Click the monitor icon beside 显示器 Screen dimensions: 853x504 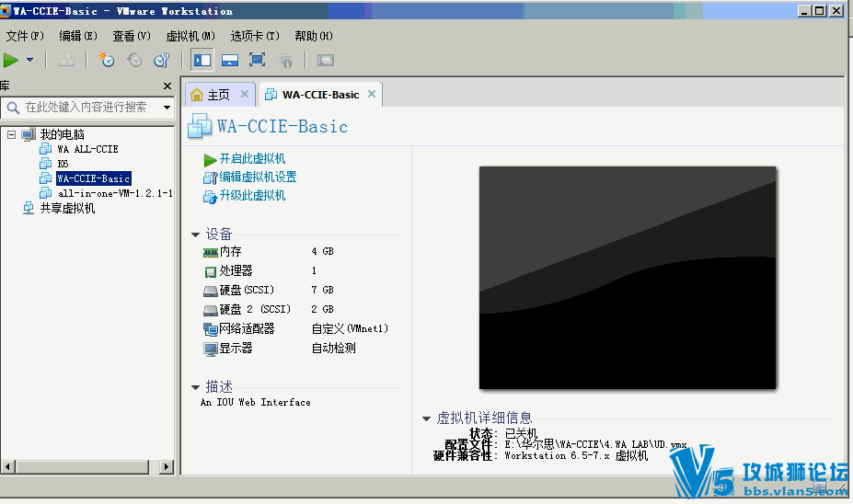(210, 349)
